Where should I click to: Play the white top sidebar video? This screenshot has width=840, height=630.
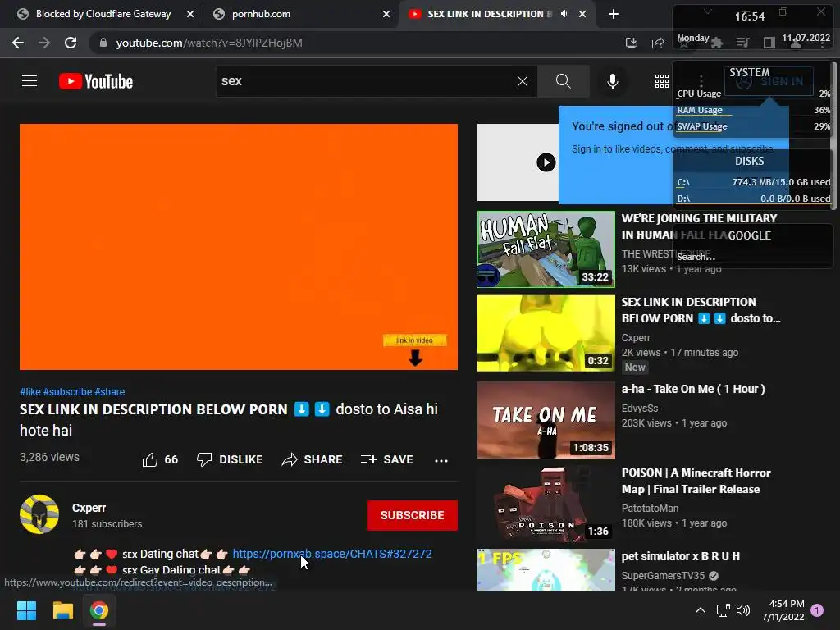pos(546,162)
